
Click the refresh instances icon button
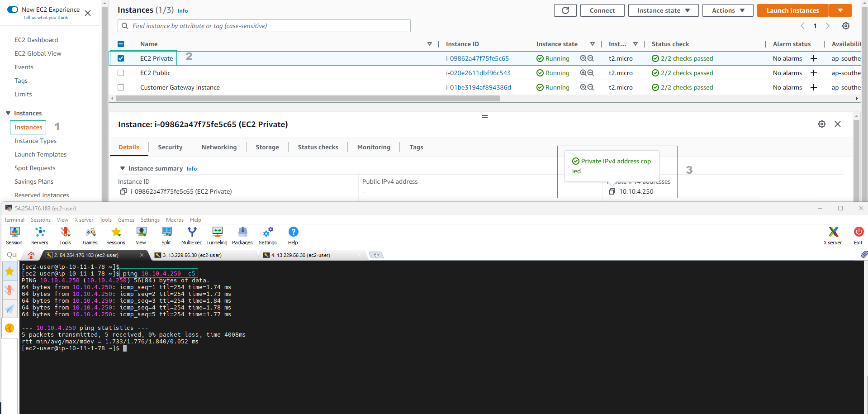[x=565, y=10]
